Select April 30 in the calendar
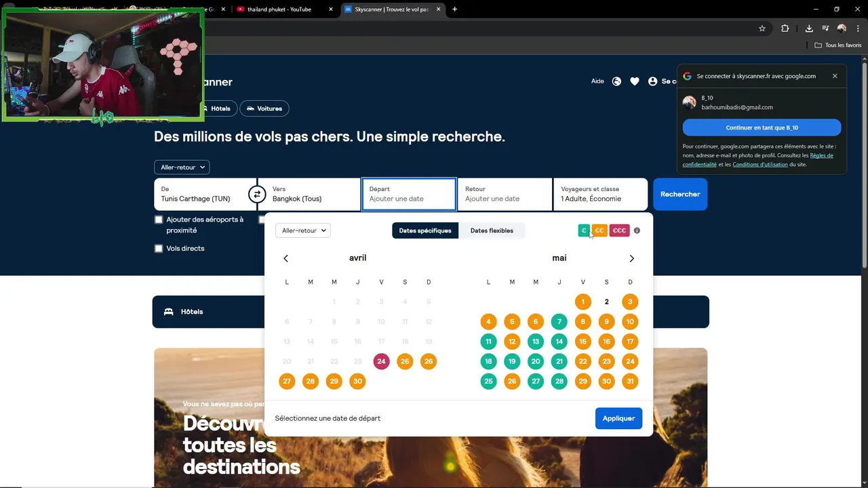Viewport: 868px width, 488px height. pyautogui.click(x=357, y=381)
